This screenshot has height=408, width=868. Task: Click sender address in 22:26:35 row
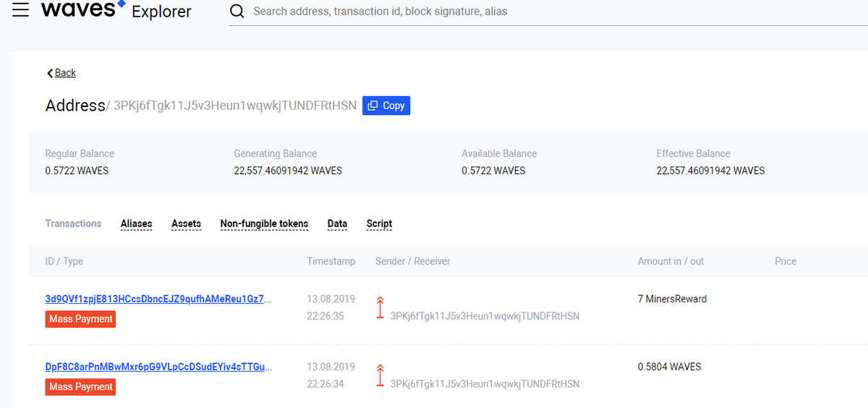point(485,316)
